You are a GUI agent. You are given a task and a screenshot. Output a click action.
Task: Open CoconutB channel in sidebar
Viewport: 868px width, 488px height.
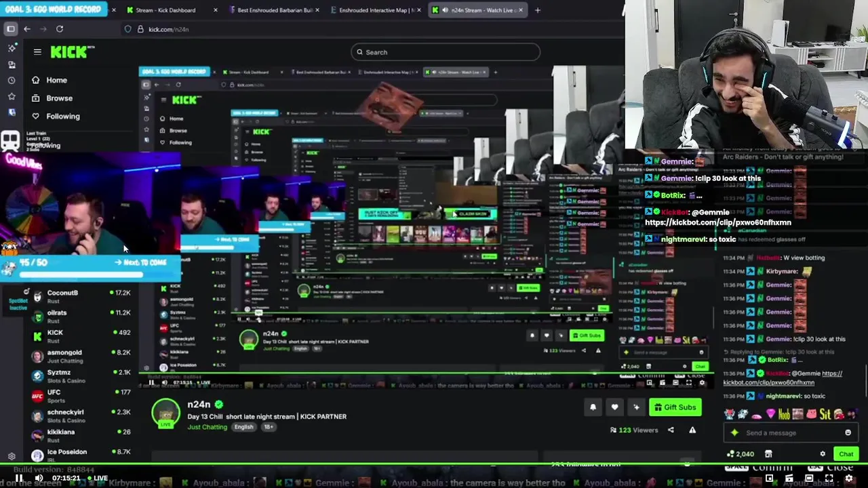(80, 296)
